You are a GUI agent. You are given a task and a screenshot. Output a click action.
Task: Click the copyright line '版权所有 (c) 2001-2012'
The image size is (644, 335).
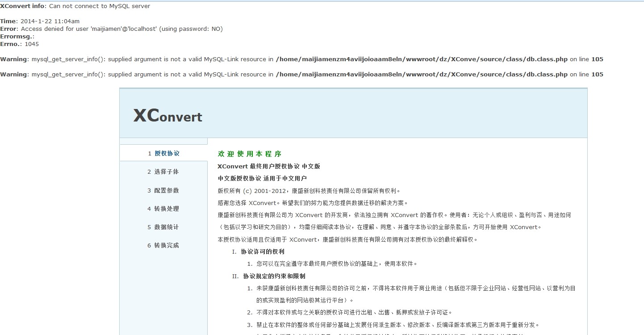tap(309, 191)
